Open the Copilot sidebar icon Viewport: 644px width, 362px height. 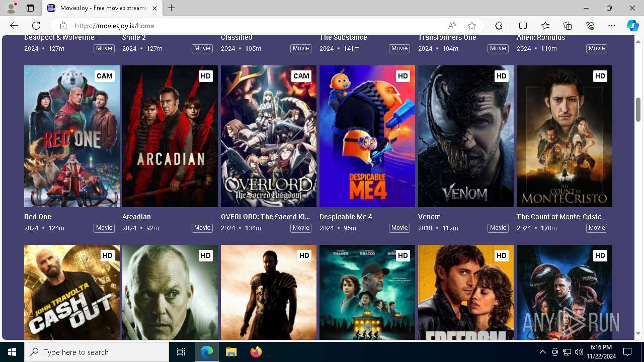pos(632,26)
